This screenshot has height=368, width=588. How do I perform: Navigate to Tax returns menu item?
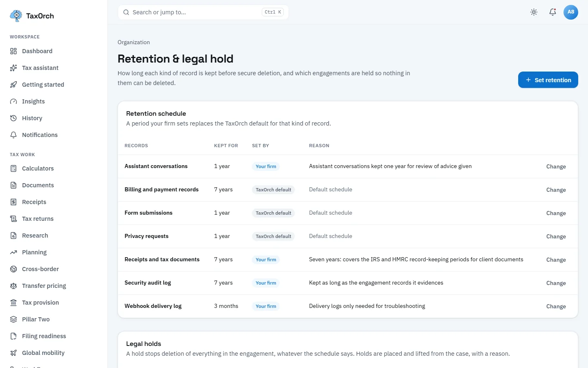point(54,219)
